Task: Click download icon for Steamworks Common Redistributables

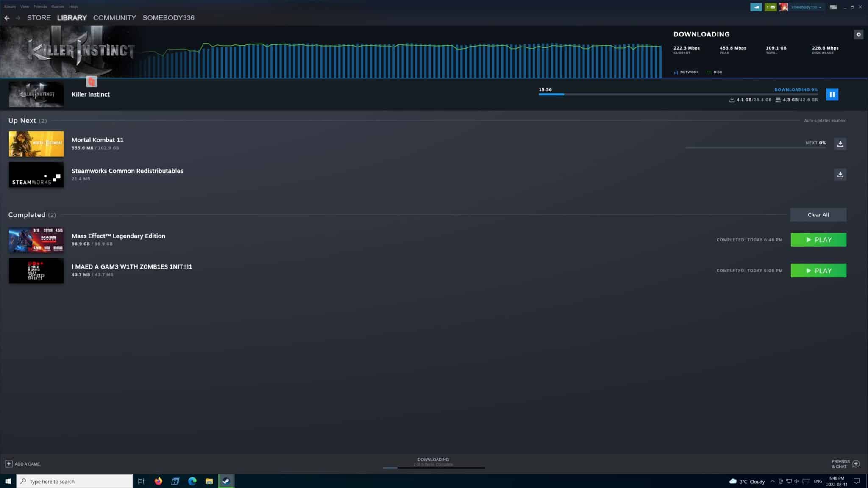Action: tap(840, 174)
